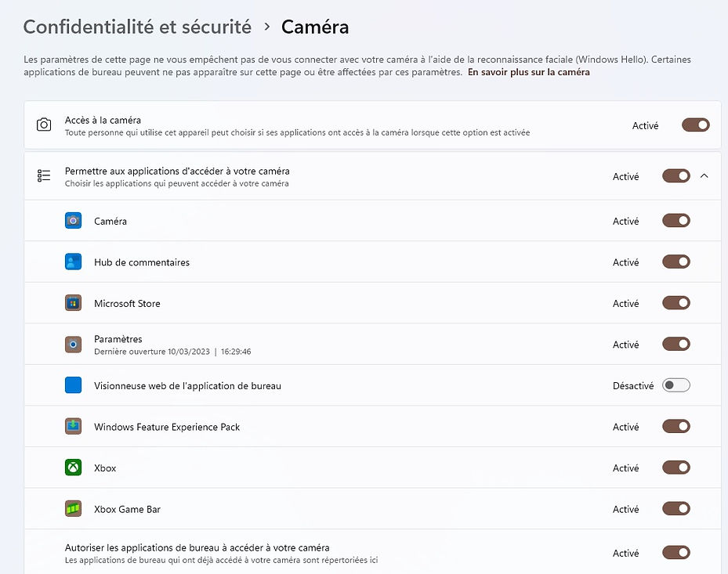This screenshot has width=728, height=574.
Task: Click the Xbox Game Bar icon
Action: (x=73, y=509)
